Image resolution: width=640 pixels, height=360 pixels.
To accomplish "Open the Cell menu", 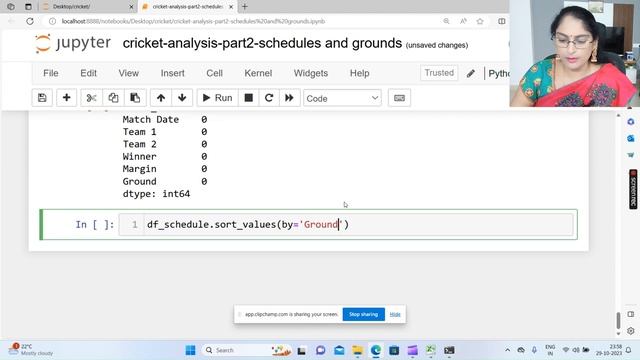I will coord(214,73).
